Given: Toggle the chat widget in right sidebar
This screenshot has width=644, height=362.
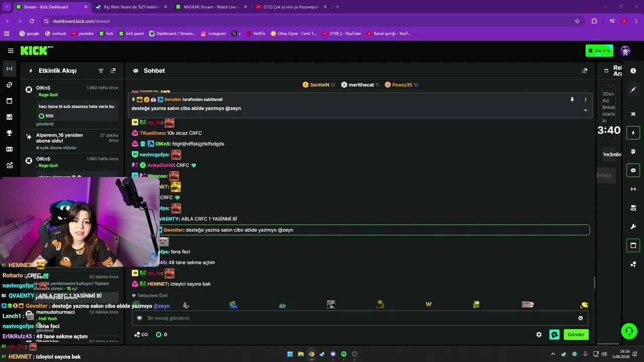Looking at the screenshot, I should pyautogui.click(x=633, y=170).
